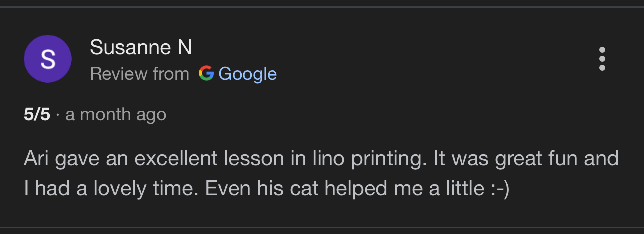The width and height of the screenshot is (644, 234).
Task: Open the three-dot more options menu
Action: point(602,59)
